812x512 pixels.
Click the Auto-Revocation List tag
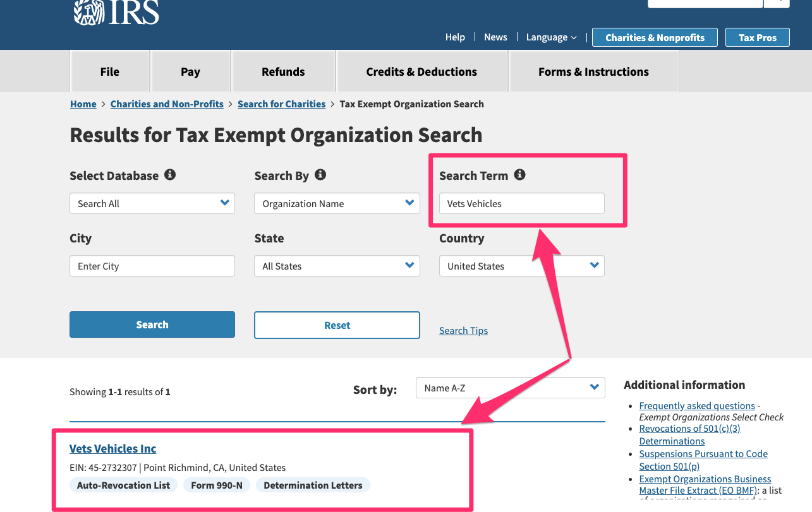[x=124, y=485]
